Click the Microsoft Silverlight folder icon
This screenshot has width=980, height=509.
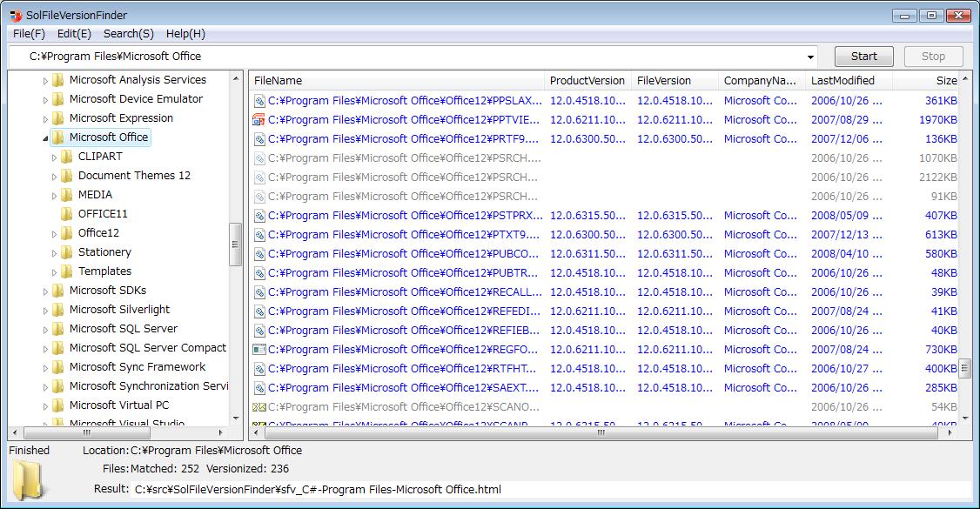coord(58,310)
